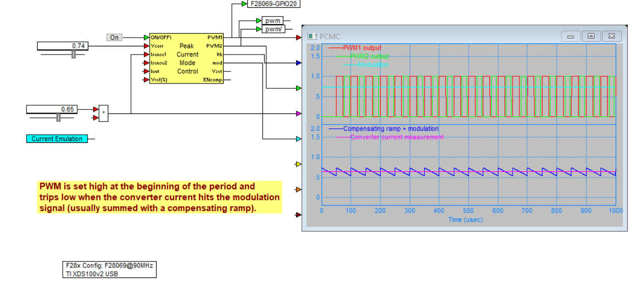Click the green input arrow of the F28069-GPIO20 block
Screen dimensions: 644x292
(244, 4)
